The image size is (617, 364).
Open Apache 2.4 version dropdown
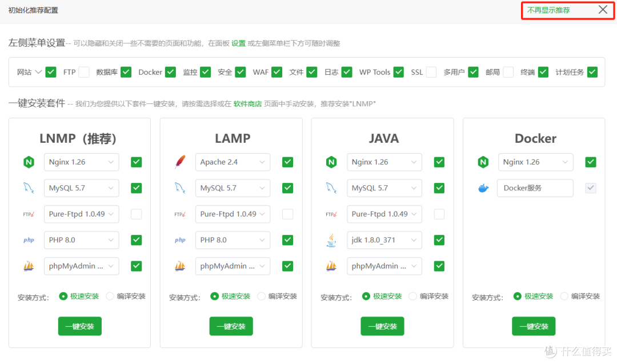pyautogui.click(x=233, y=162)
